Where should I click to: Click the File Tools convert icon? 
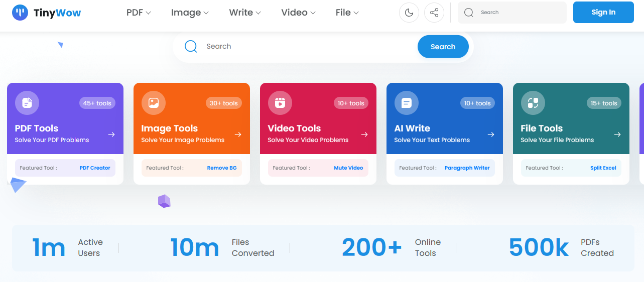(533, 103)
